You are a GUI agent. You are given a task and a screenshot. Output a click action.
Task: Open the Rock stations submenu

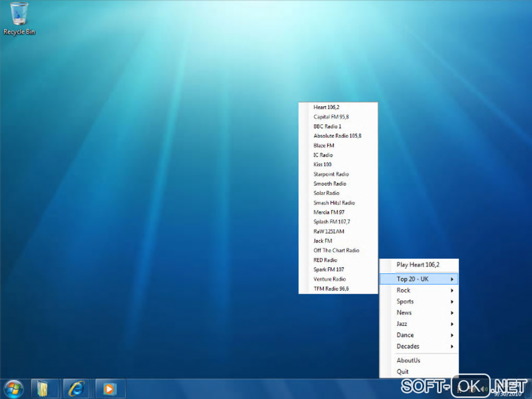point(419,290)
